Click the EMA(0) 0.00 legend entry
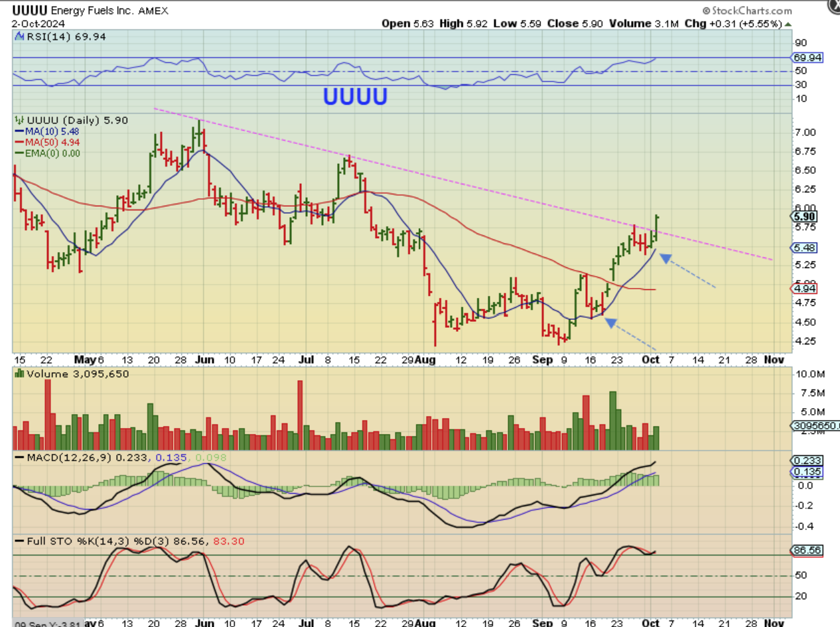 [x=46, y=153]
